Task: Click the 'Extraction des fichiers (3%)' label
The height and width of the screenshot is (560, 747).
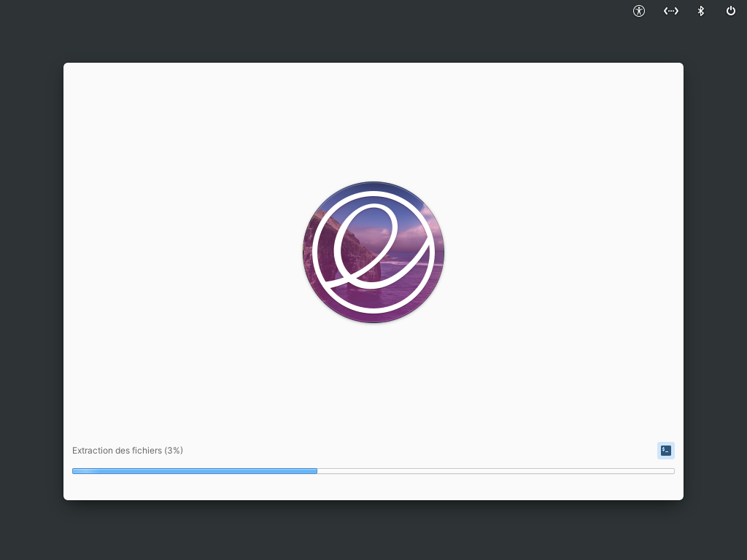Action: [128, 451]
